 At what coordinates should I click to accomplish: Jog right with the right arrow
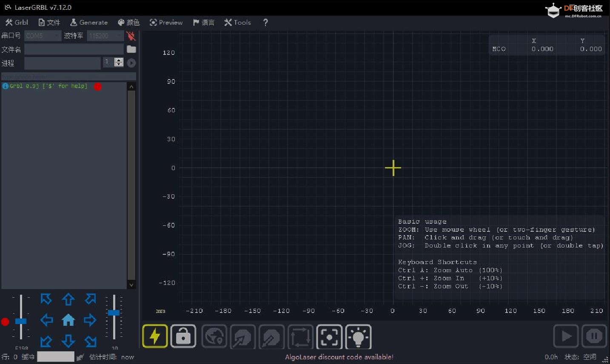90,320
